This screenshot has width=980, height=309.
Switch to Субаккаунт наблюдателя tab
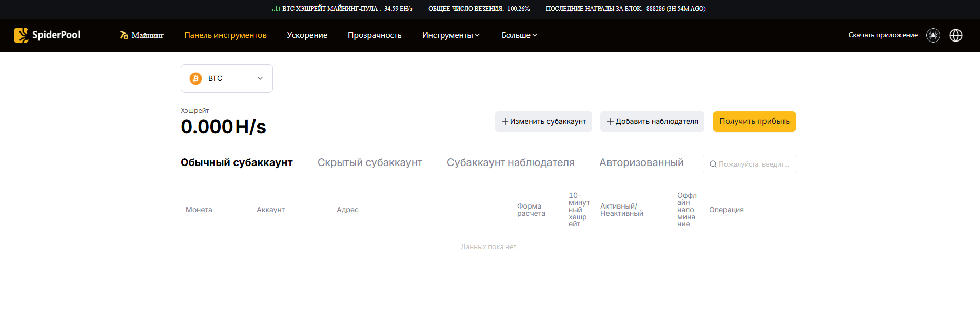coord(510,162)
